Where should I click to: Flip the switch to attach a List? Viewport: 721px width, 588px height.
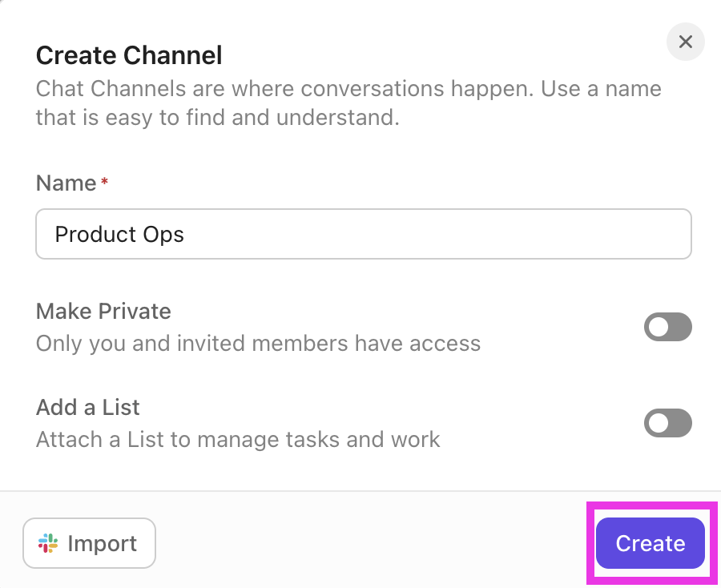coord(668,423)
